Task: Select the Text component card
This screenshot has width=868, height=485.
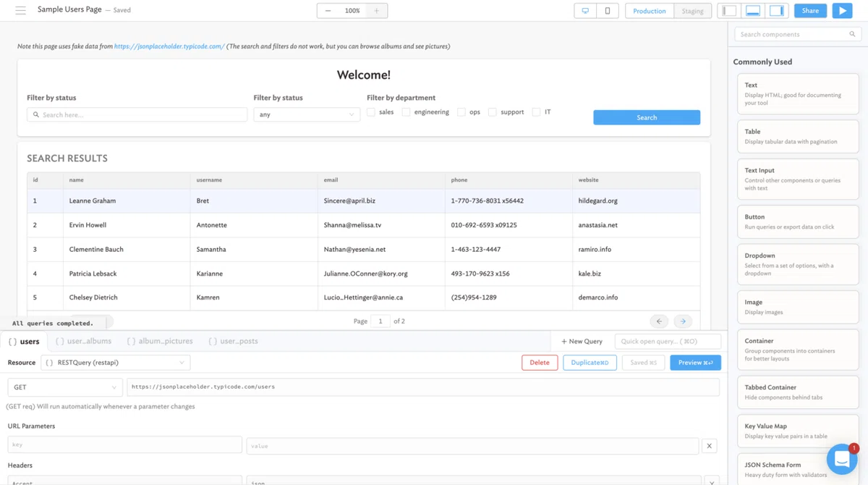Action: point(798,93)
